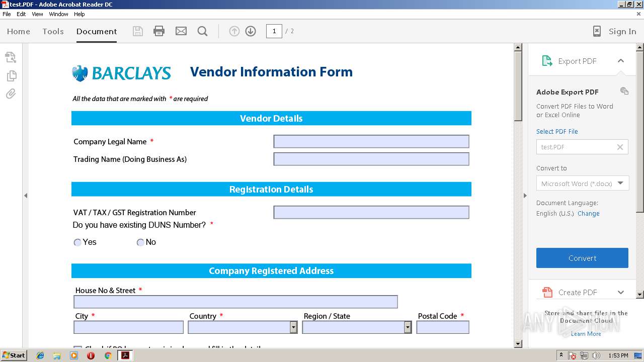Viewport: 644px width, 362px height.
Task: Go to next page with down arrow
Action: (x=251, y=31)
